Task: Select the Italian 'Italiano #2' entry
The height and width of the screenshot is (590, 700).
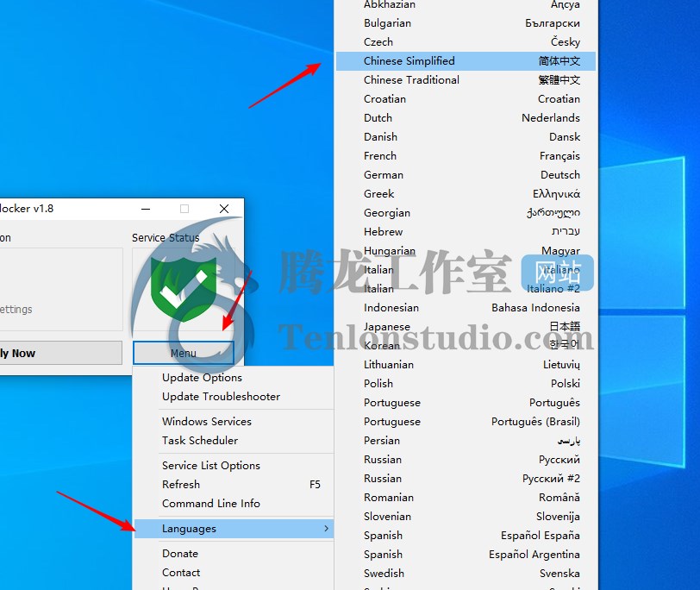Action: pyautogui.click(x=466, y=289)
